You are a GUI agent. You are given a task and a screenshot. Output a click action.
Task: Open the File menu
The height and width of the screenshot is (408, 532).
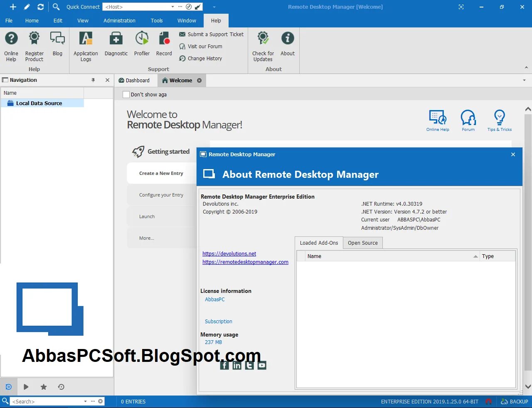pyautogui.click(x=9, y=20)
